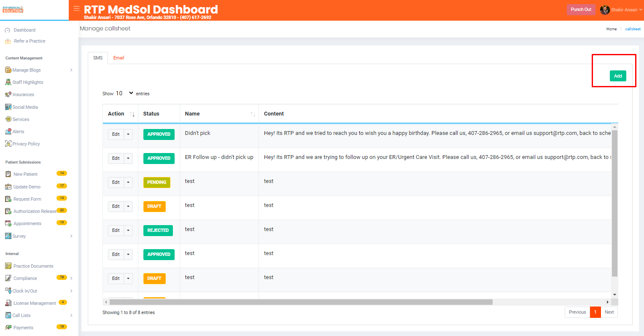Image resolution: width=644 pixels, height=336 pixels.
Task: Follow the callsheet breadcrumb link
Action: point(633,29)
